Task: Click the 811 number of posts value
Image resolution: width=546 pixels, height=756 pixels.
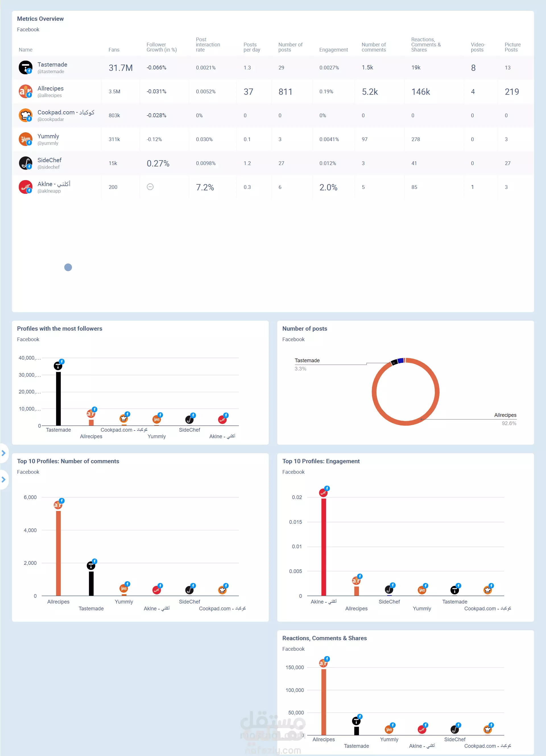Action: coord(286,92)
